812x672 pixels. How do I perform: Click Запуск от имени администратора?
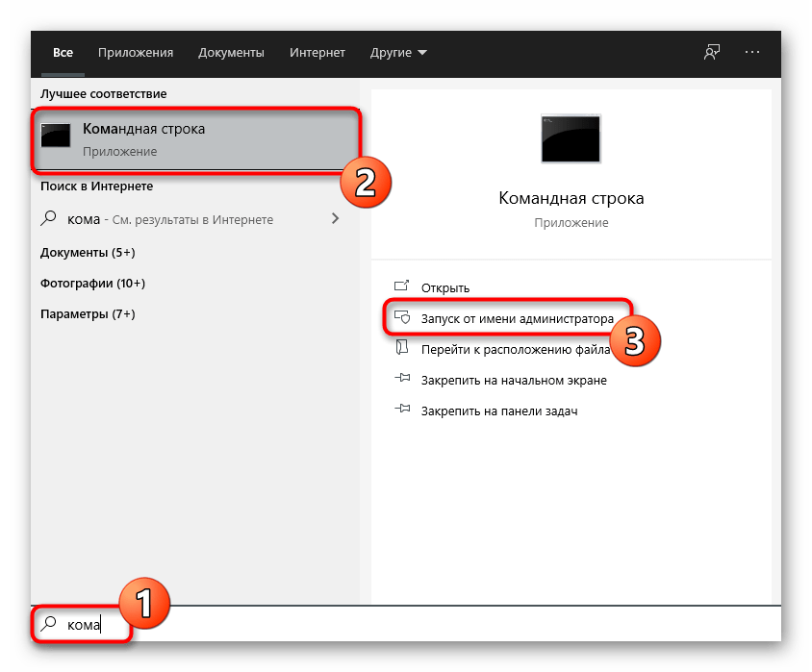(x=516, y=317)
